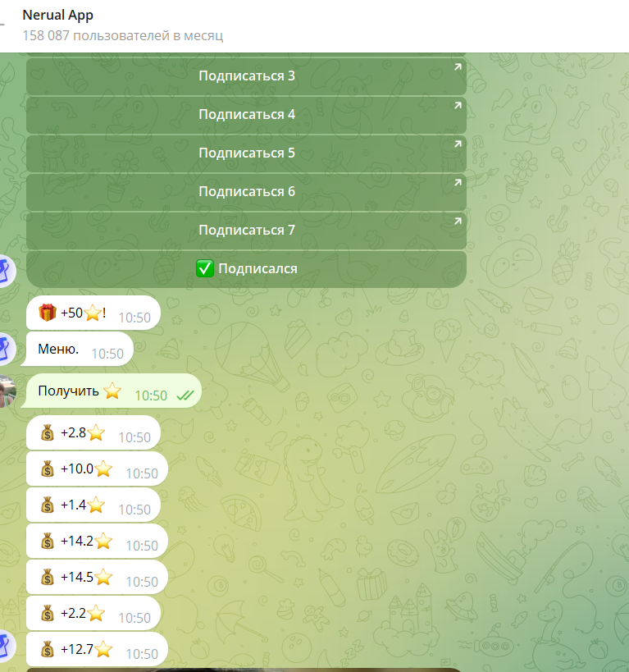Open the Nerual App chat title
Viewport: 629px width, 672px height.
pyautogui.click(x=58, y=15)
